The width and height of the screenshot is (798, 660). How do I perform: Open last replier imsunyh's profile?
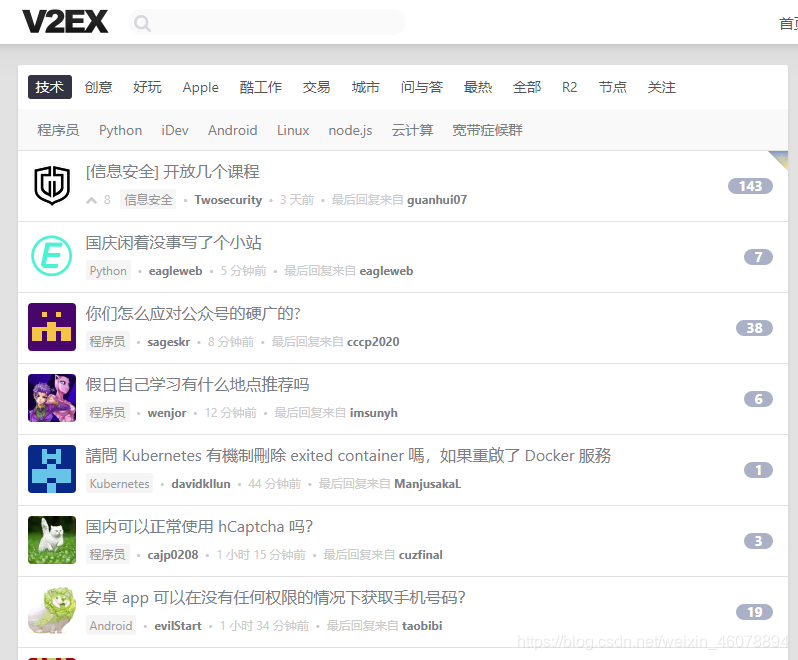374,413
